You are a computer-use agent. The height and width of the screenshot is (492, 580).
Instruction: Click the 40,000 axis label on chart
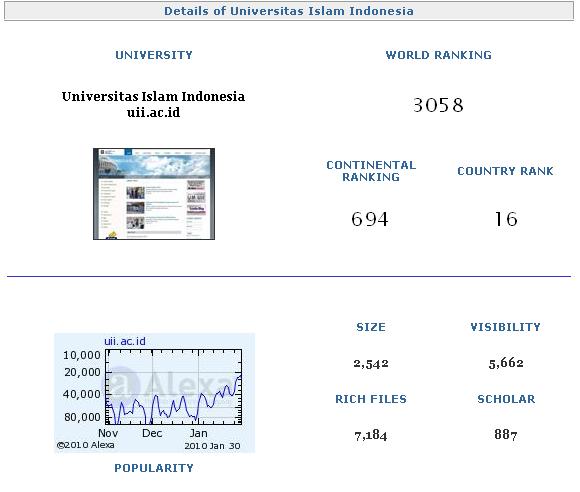tap(82, 394)
